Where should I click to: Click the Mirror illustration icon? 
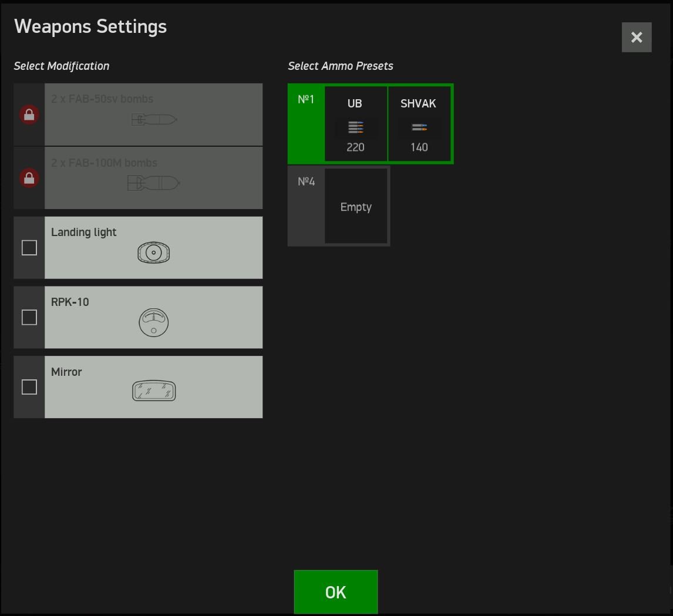click(x=154, y=391)
